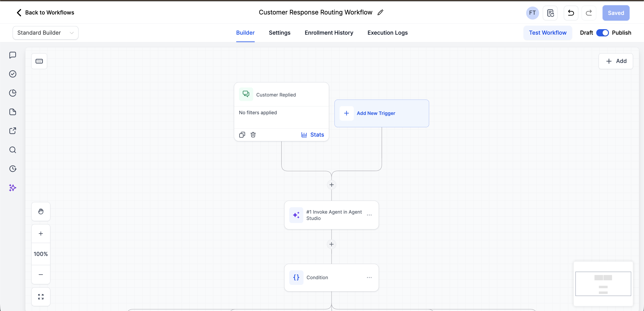Add step between Invoke Agent and Condition
Image resolution: width=644 pixels, height=311 pixels.
click(331, 244)
